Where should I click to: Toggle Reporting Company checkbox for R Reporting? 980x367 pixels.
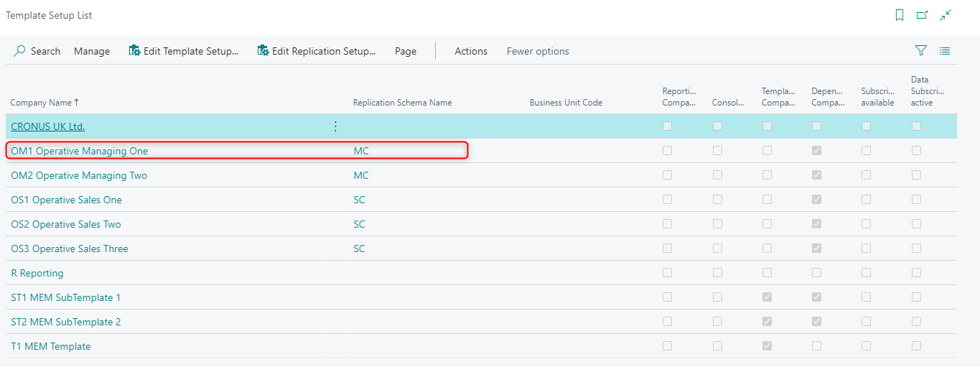point(668,273)
